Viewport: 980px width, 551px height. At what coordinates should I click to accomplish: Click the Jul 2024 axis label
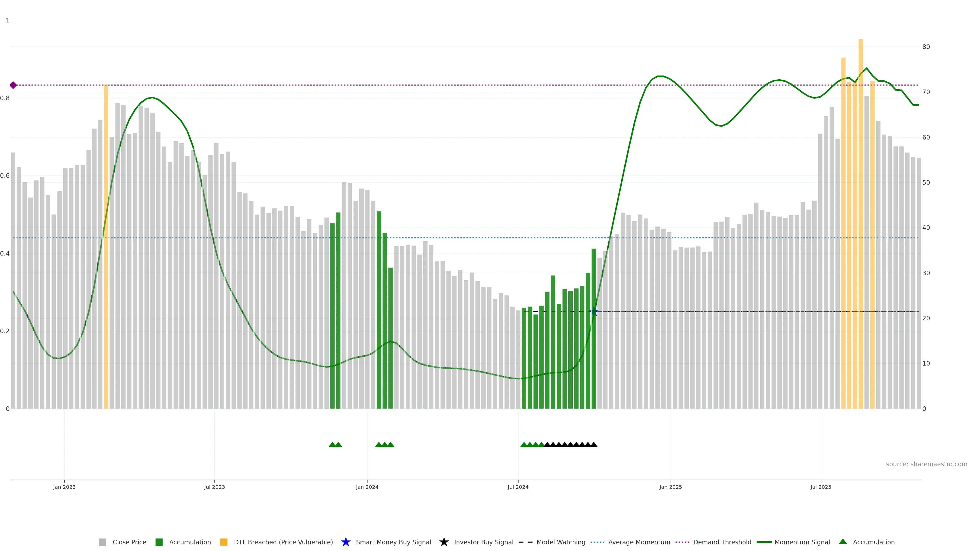coord(518,487)
